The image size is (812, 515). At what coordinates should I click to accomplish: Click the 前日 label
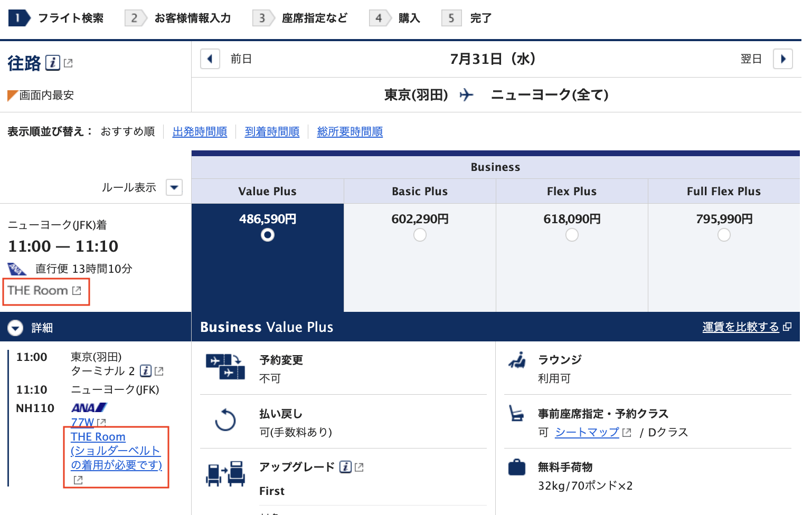241,59
